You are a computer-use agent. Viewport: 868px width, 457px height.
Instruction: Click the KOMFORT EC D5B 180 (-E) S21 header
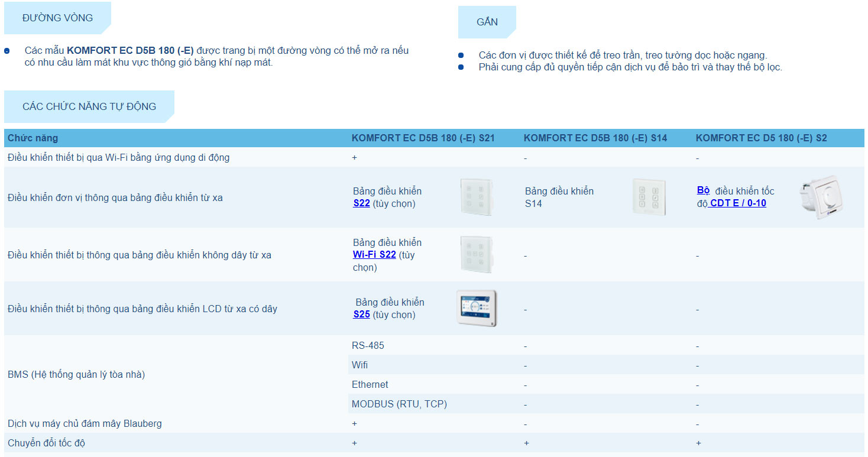(423, 138)
